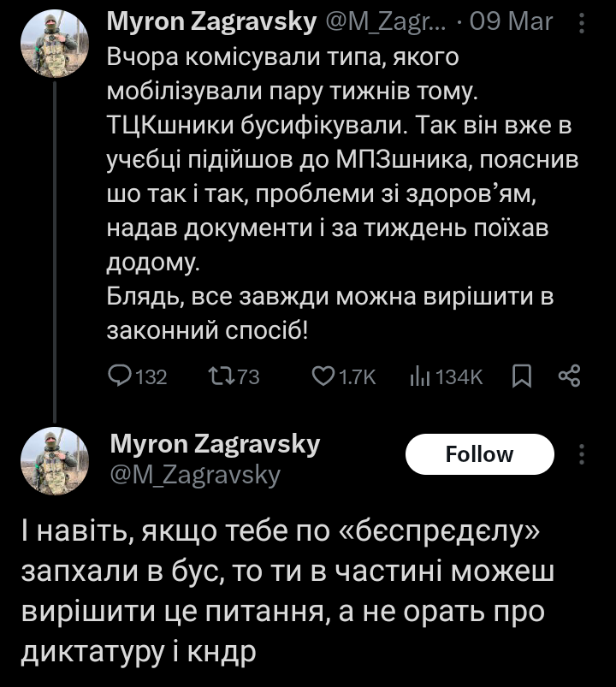
Task: Follow Myron Zagravsky
Action: (x=479, y=454)
